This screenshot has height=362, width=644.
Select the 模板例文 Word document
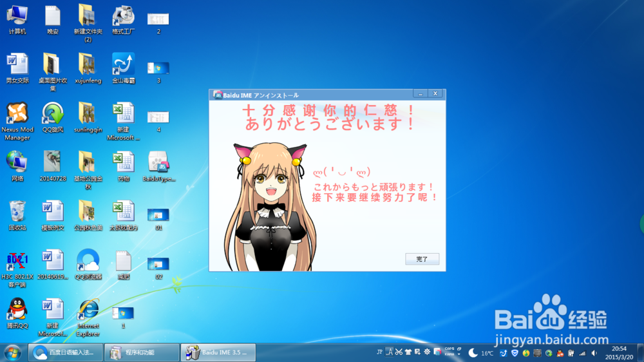point(53,216)
